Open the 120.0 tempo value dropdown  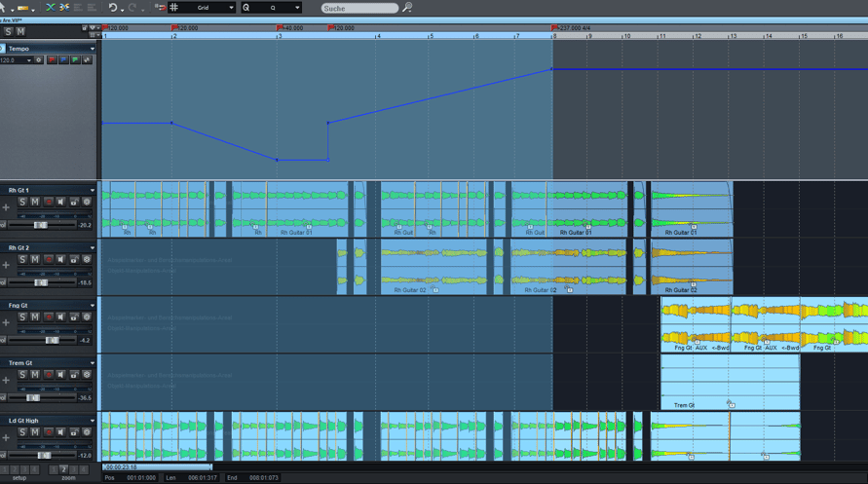pos(29,60)
